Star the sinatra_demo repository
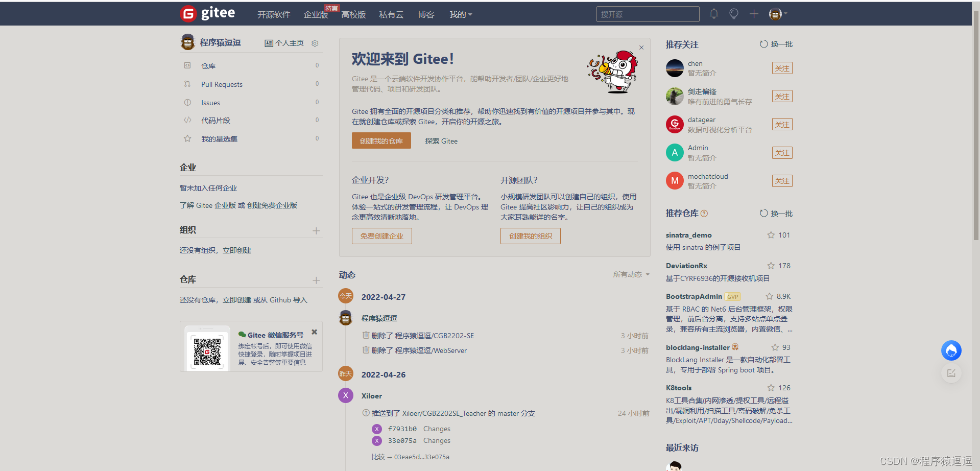The width and height of the screenshot is (980, 471). tap(771, 235)
